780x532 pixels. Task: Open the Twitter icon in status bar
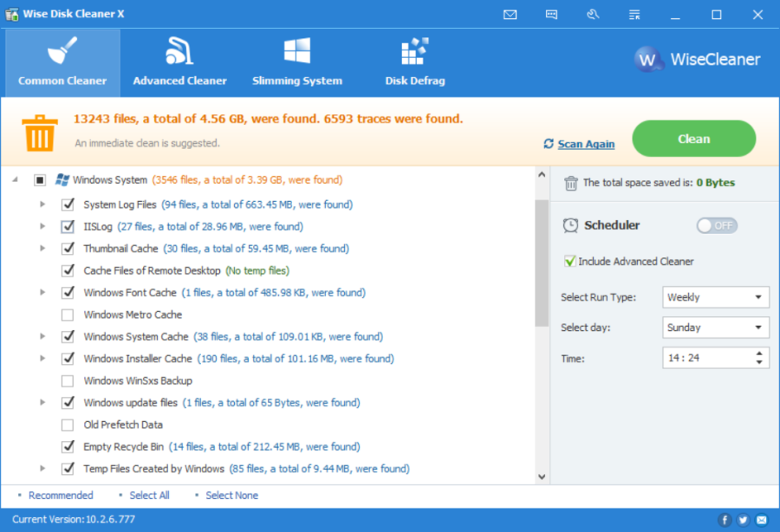pos(743,520)
